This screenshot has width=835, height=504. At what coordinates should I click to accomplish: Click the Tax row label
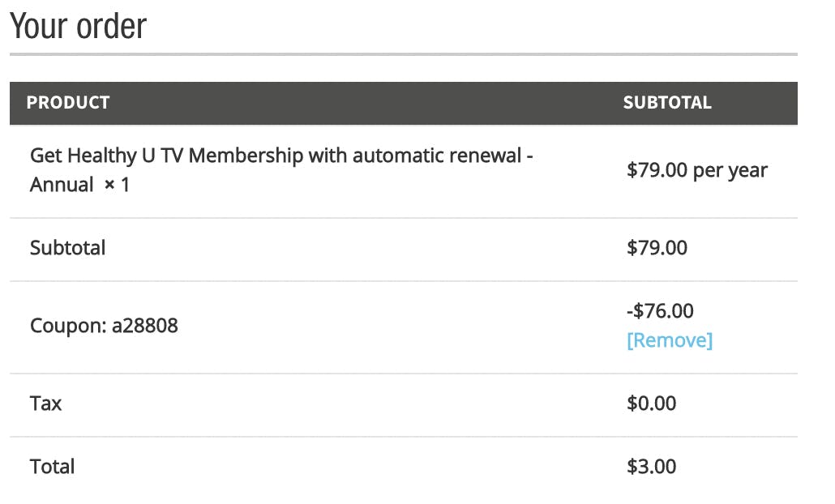click(x=45, y=404)
